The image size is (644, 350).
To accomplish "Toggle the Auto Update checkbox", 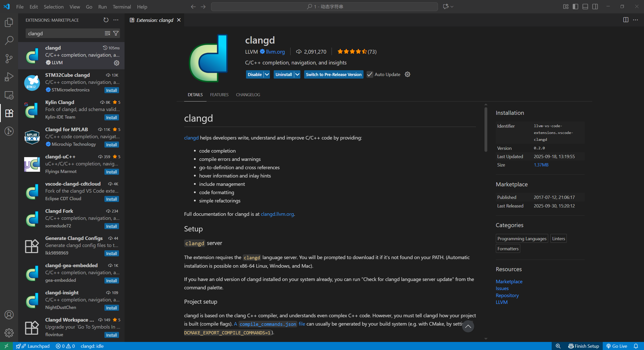I will pyautogui.click(x=370, y=75).
